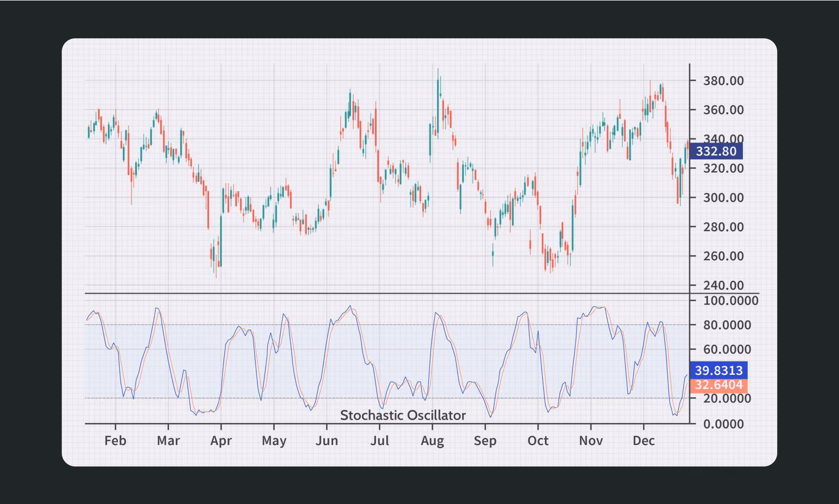Click the blue 39.8313 stochastic value label
The image size is (839, 504).
(718, 370)
